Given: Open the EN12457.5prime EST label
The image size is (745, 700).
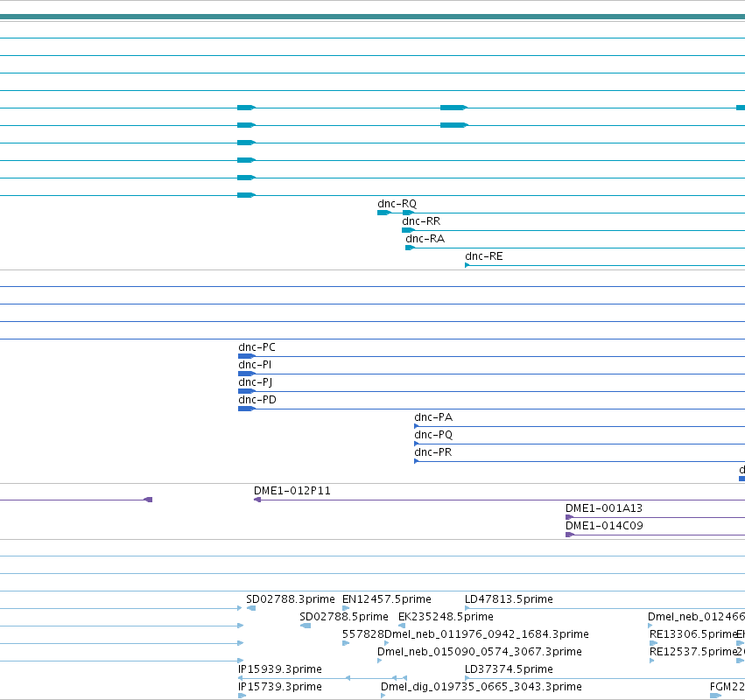Looking at the screenshot, I should tap(387, 599).
